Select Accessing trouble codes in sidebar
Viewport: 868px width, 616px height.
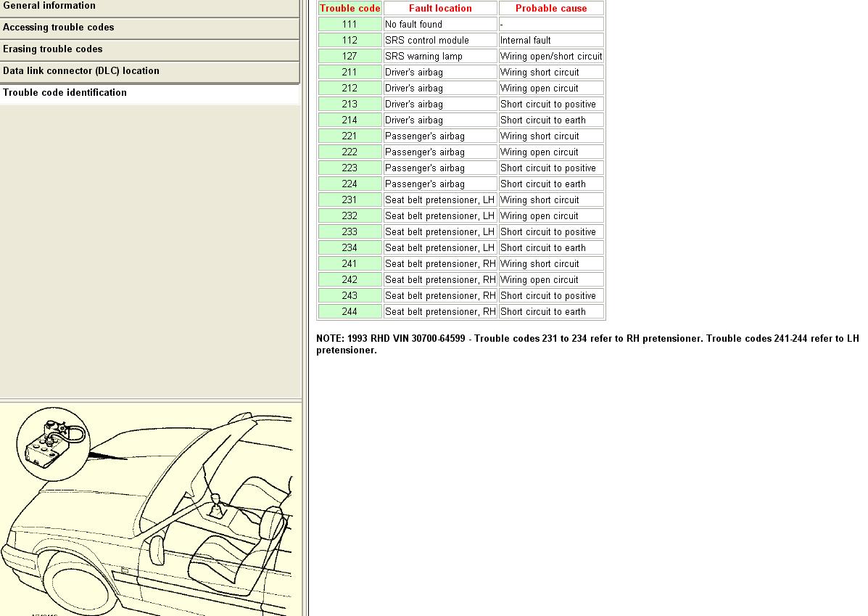(59, 28)
